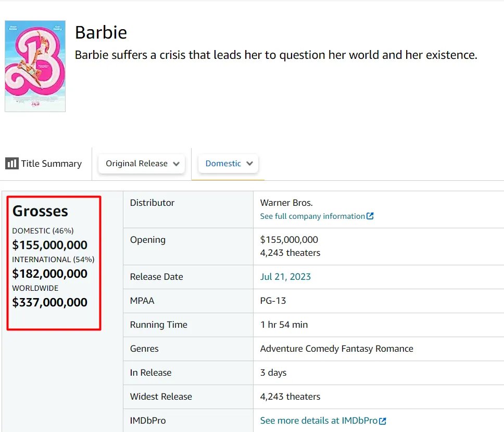Open See full company information link
The height and width of the screenshot is (432, 504).
click(x=312, y=216)
